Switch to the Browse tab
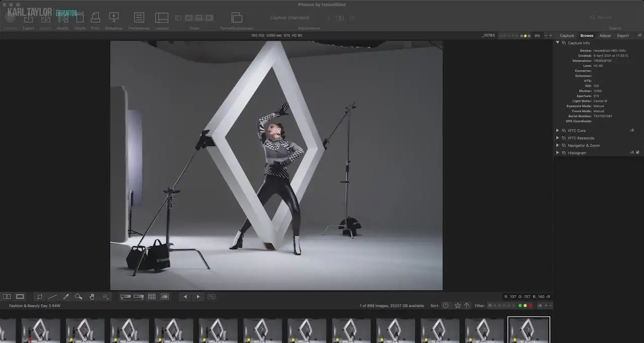The height and width of the screenshot is (343, 644). pos(587,36)
